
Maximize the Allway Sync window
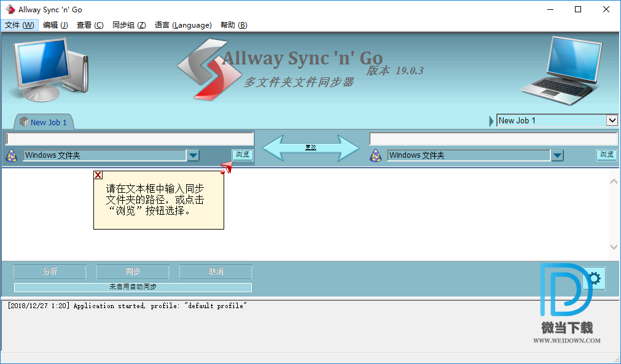(578, 9)
